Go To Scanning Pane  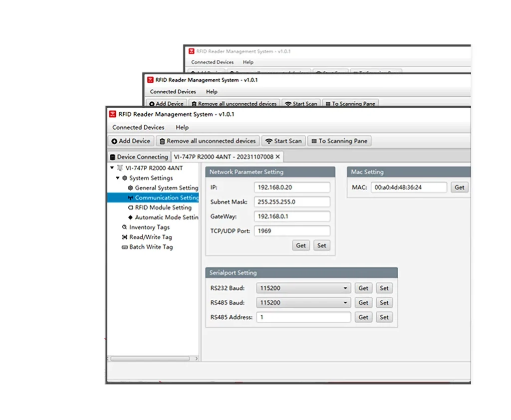click(339, 141)
